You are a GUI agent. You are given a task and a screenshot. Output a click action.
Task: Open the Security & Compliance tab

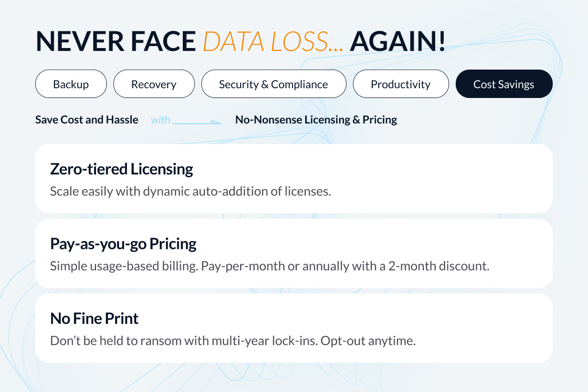273,84
